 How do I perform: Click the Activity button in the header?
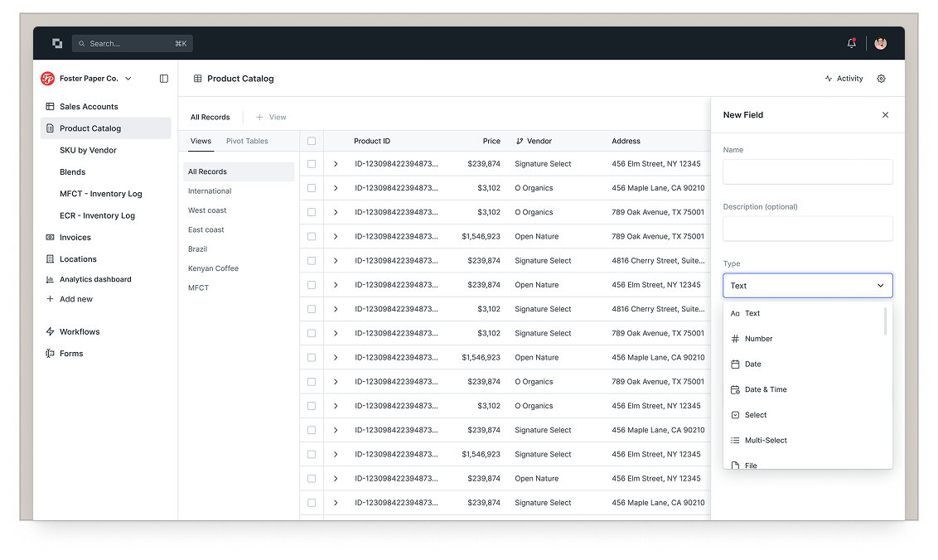[844, 79]
